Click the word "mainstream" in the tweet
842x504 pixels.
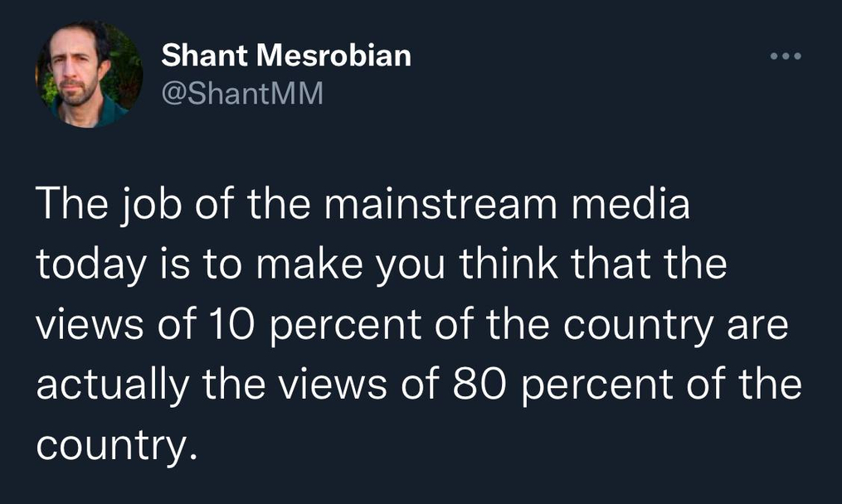[x=440, y=205]
